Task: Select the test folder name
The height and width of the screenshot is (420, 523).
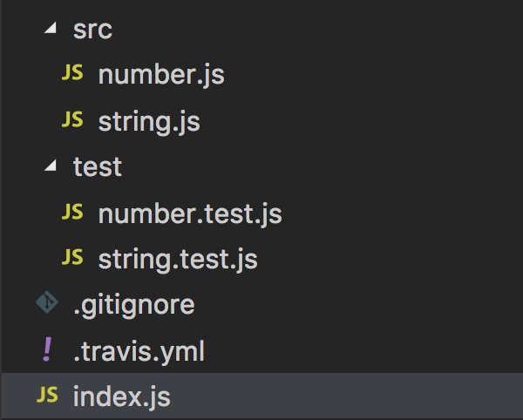Action: point(98,166)
